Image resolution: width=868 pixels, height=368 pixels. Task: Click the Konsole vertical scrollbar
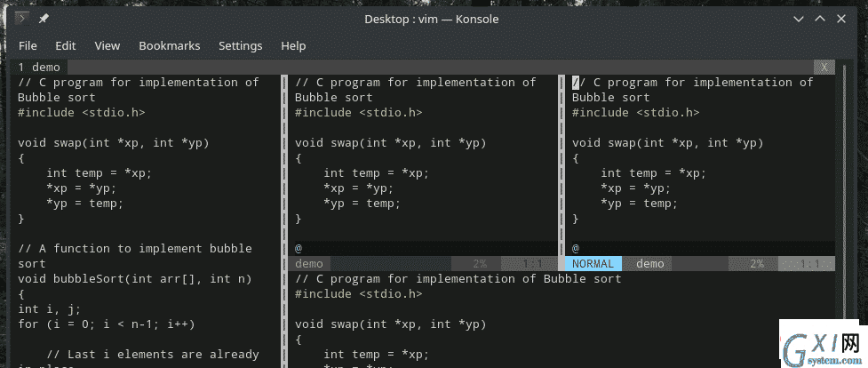(x=845, y=216)
